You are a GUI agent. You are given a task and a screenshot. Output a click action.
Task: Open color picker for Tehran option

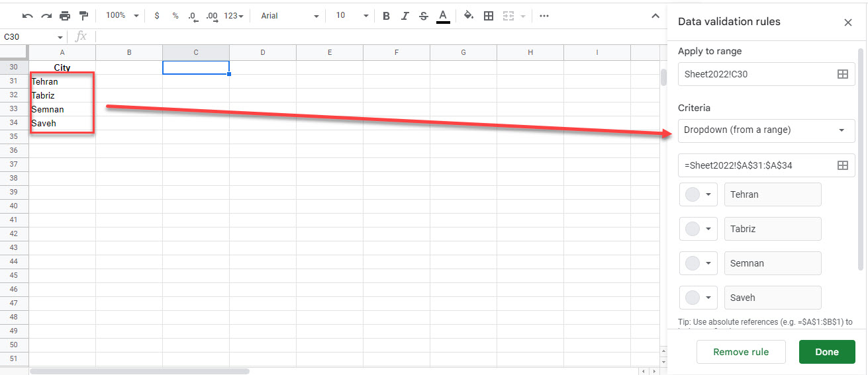[x=698, y=194]
